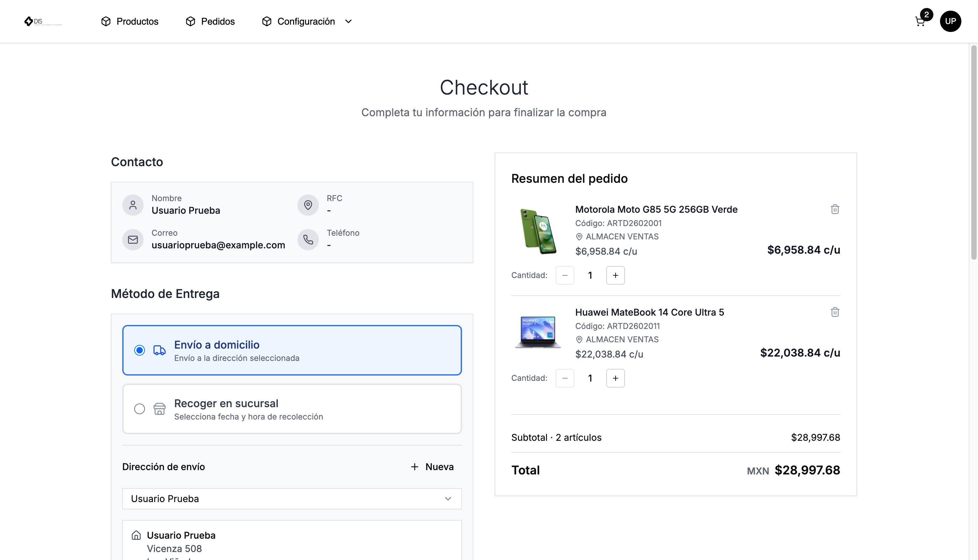This screenshot has width=978, height=560.
Task: Click the code ARTD2602011
Action: tap(633, 326)
